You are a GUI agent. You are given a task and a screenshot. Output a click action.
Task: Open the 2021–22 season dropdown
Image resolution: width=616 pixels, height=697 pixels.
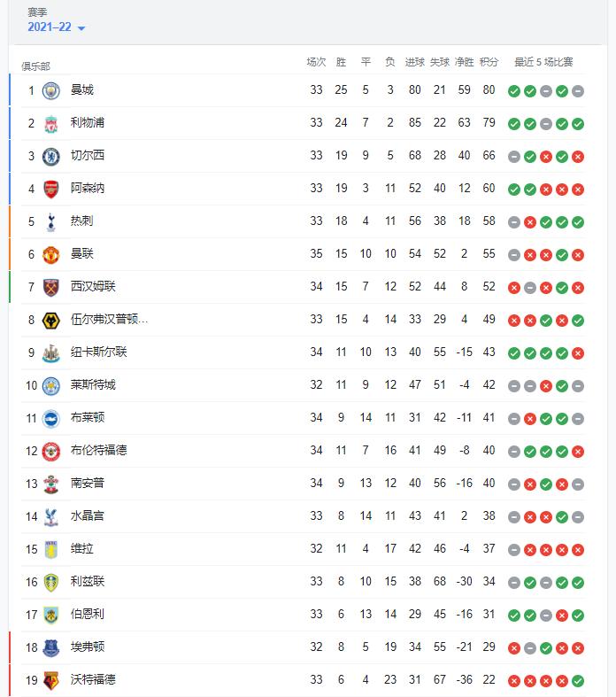(x=56, y=27)
